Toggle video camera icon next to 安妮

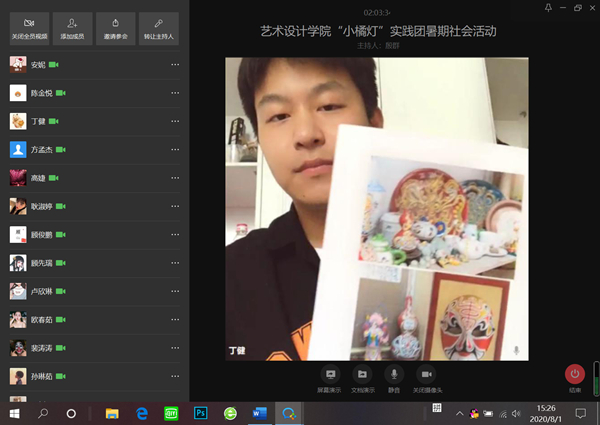[x=54, y=65]
